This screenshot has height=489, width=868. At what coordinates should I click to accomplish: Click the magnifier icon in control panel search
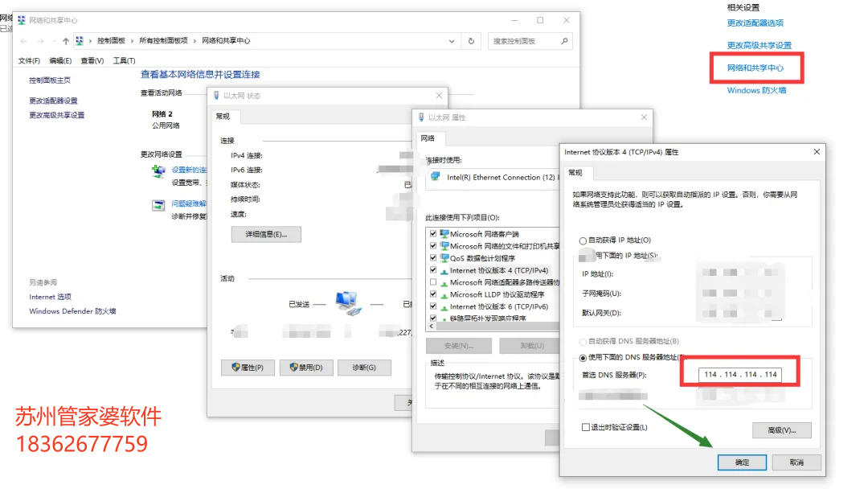point(566,41)
